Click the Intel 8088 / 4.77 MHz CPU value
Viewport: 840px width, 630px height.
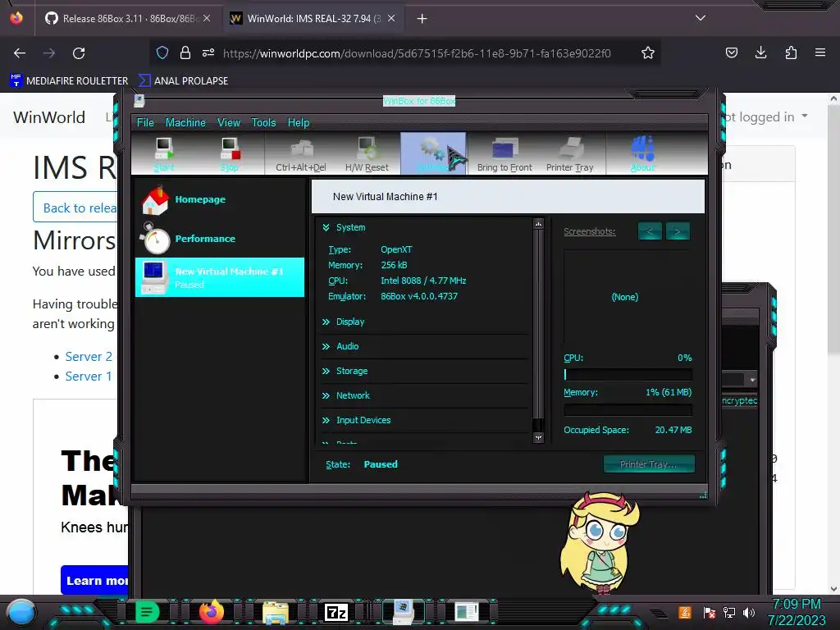pos(423,281)
